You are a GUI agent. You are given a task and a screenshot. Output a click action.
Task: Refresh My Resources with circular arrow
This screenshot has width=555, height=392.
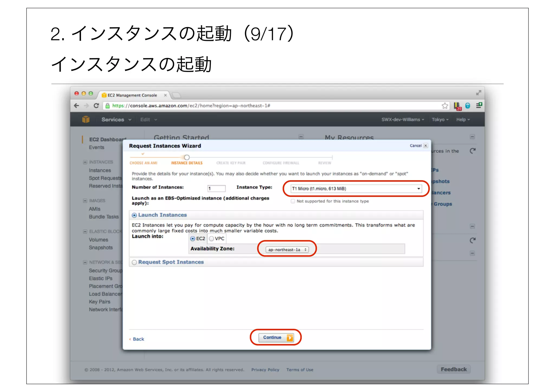click(473, 151)
